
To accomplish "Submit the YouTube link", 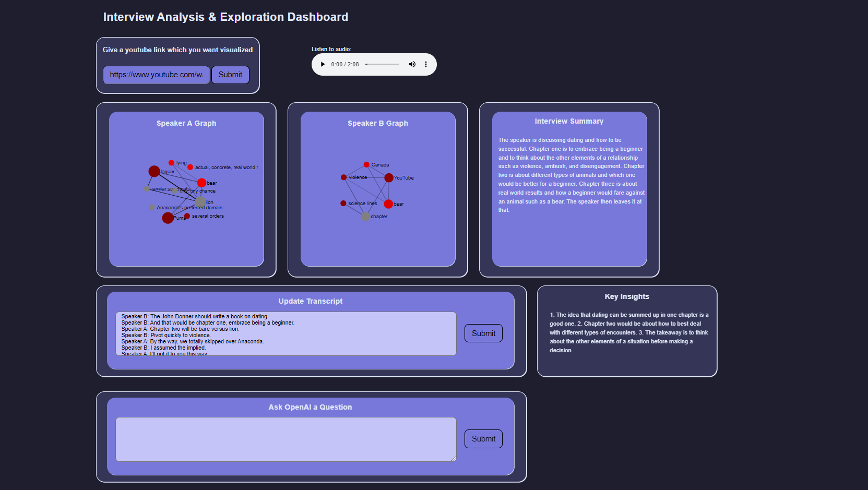I will tap(230, 75).
